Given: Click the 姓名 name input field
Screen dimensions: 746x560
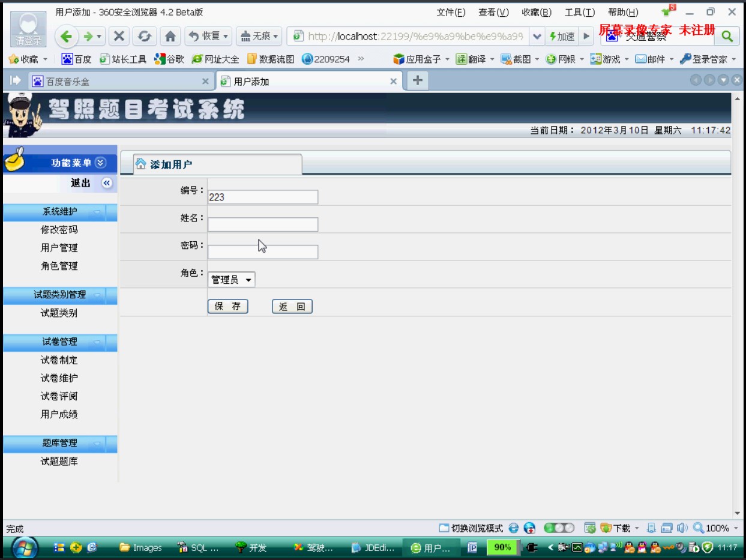Looking at the screenshot, I should pos(263,224).
